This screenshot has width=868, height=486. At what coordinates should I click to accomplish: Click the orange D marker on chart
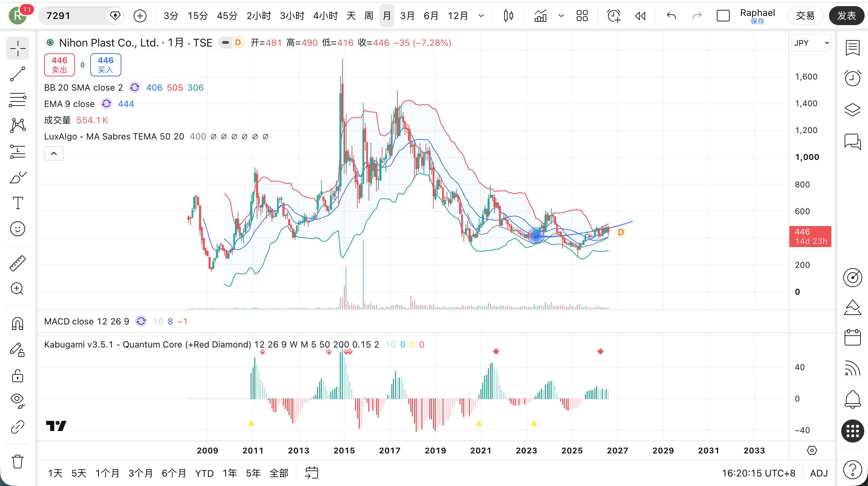click(620, 232)
